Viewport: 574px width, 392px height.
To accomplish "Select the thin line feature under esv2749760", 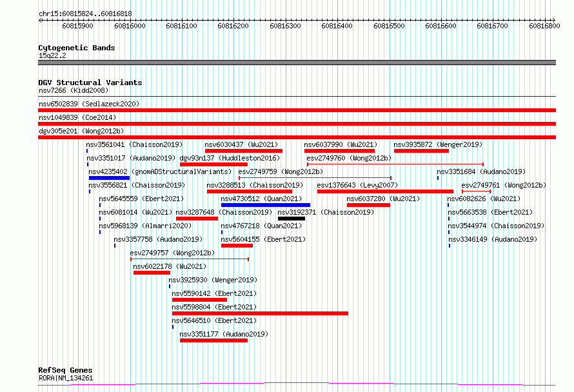I will click(395, 164).
